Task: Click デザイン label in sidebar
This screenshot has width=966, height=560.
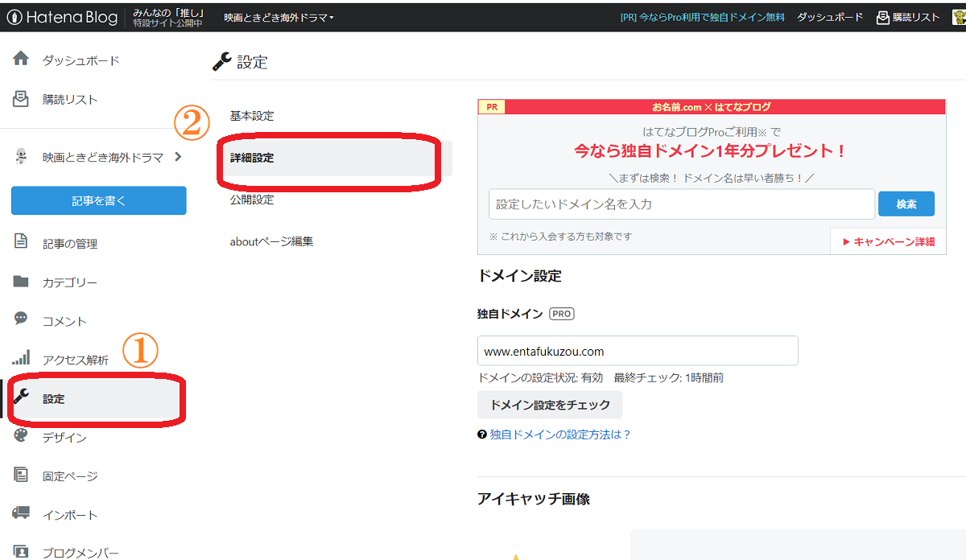Action: click(x=64, y=438)
